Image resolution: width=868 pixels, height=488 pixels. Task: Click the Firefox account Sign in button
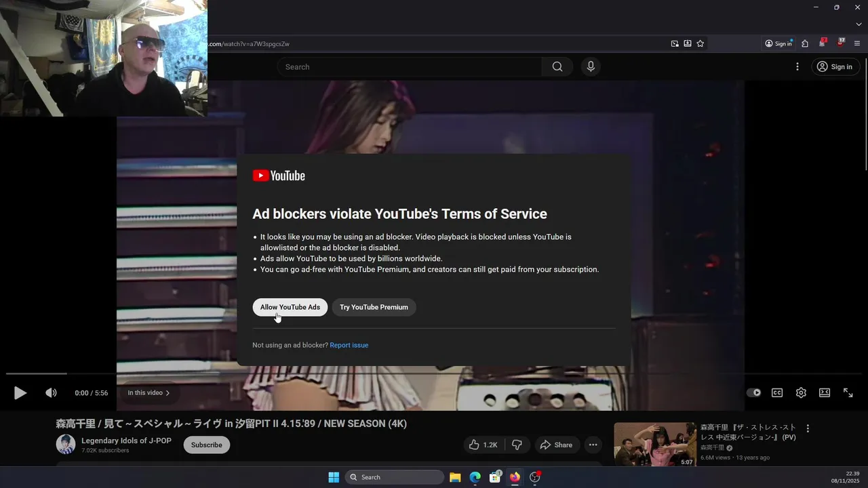coord(778,43)
